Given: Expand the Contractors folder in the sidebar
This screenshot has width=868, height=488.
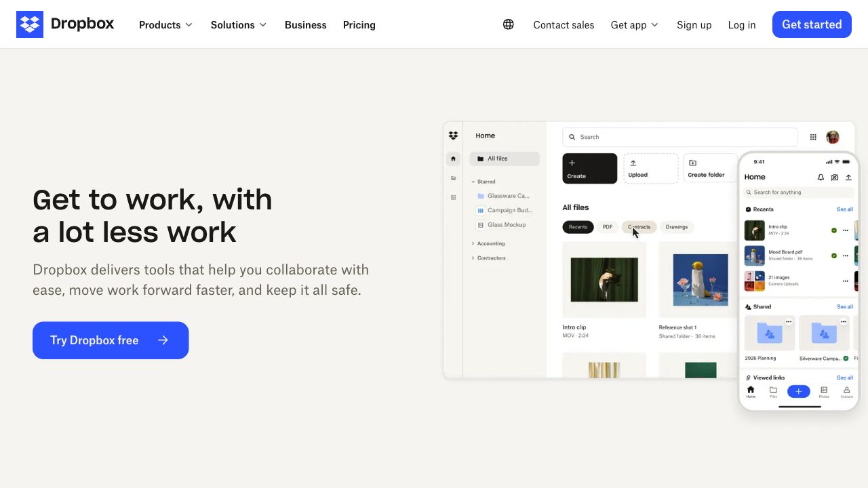Looking at the screenshot, I should coord(473,258).
